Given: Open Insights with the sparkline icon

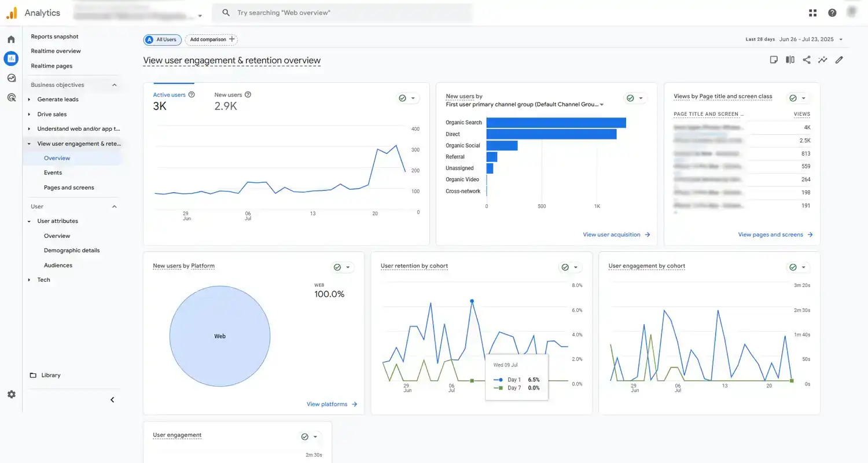Looking at the screenshot, I should pyautogui.click(x=823, y=60).
